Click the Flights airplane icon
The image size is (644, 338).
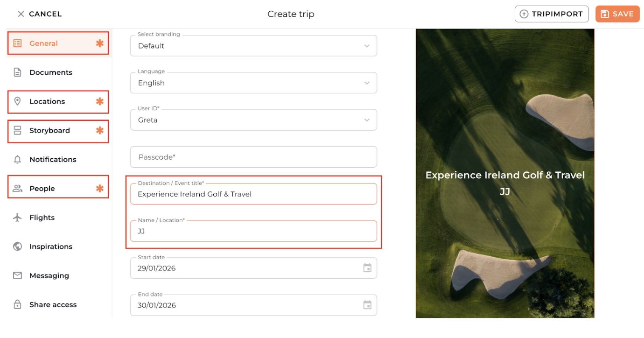click(x=17, y=218)
